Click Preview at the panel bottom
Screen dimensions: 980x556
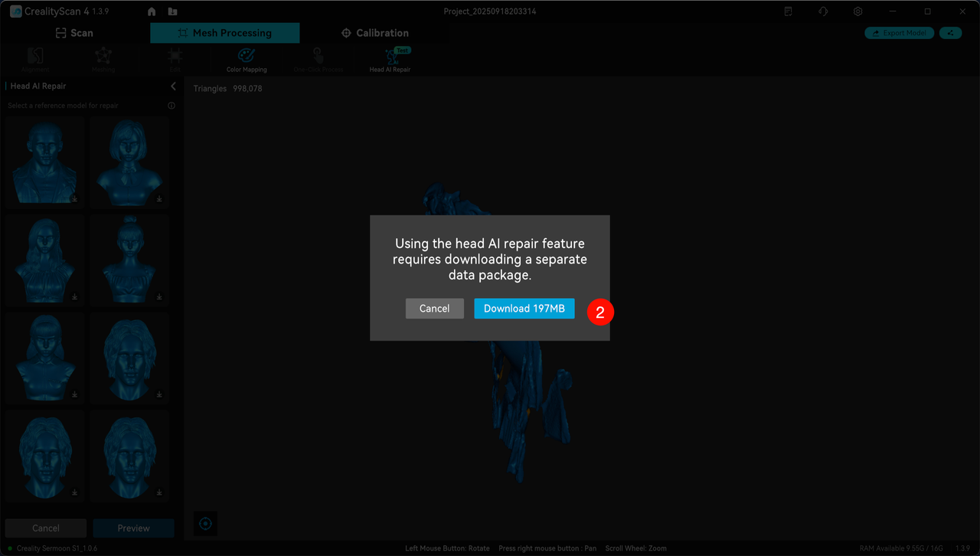[133, 528]
